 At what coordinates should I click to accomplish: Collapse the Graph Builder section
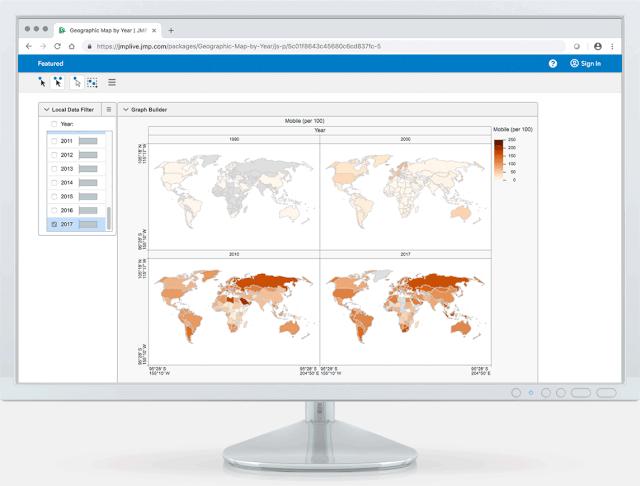pyautogui.click(x=126, y=110)
